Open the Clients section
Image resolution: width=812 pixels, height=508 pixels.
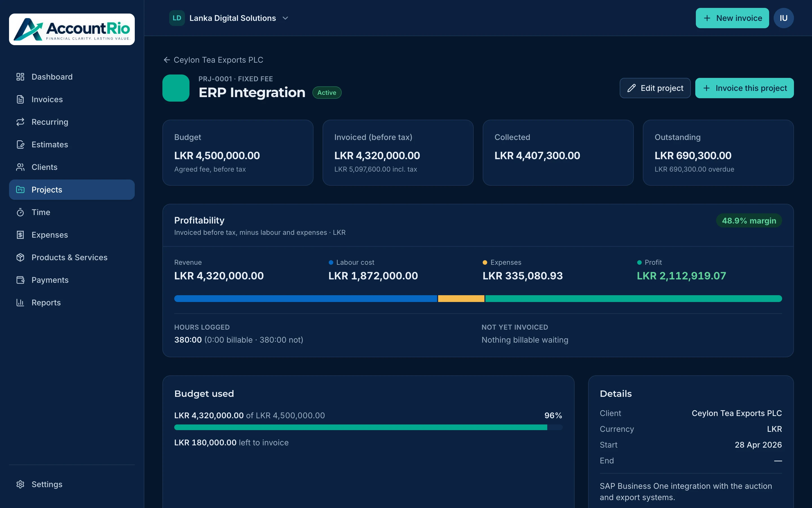point(72,167)
